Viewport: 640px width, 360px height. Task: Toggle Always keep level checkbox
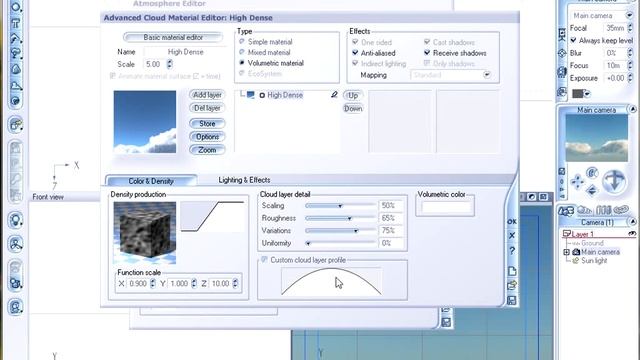click(573, 40)
